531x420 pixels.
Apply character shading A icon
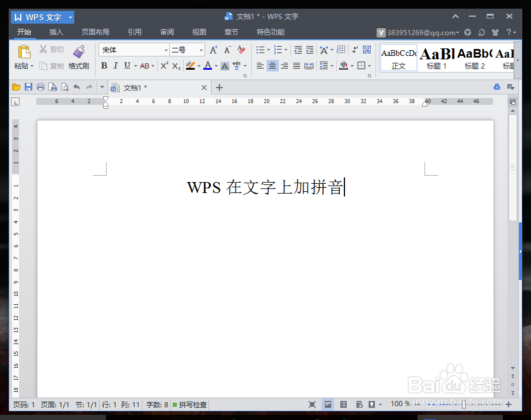tap(225, 66)
